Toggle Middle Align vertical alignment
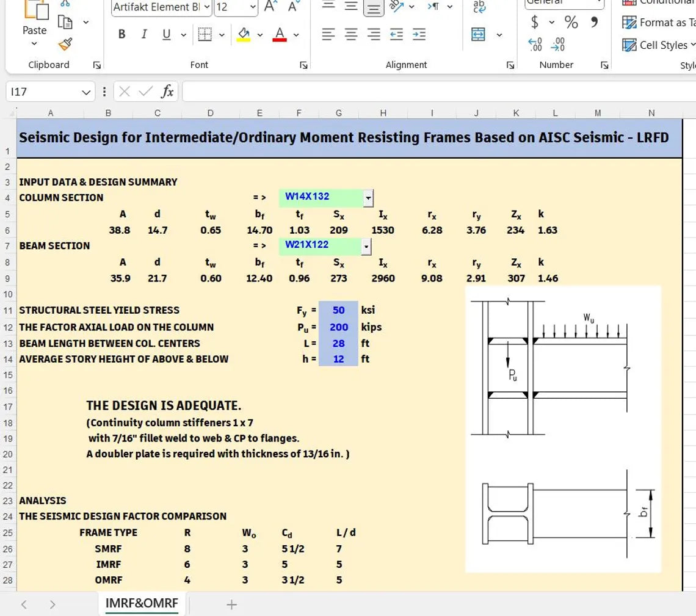This screenshot has width=696, height=616. pos(351,6)
